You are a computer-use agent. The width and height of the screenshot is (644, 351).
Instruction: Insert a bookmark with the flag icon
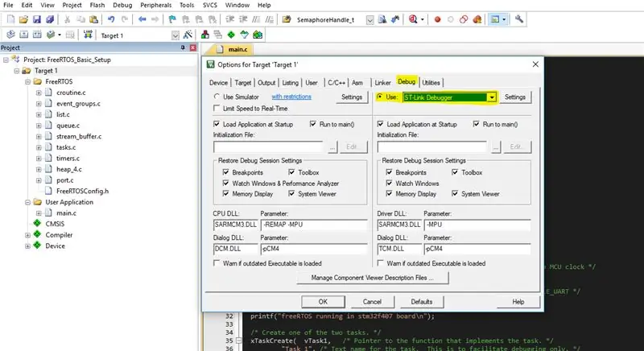point(172,19)
